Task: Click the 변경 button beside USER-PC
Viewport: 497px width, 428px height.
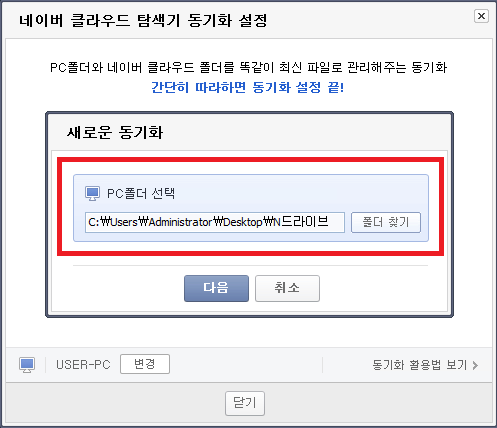Action: pyautogui.click(x=145, y=364)
